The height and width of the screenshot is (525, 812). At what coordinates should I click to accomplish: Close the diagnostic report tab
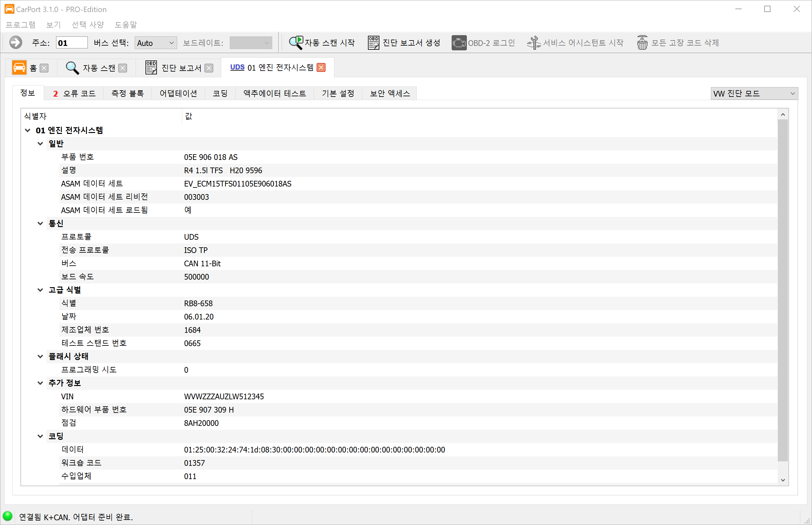click(x=209, y=68)
